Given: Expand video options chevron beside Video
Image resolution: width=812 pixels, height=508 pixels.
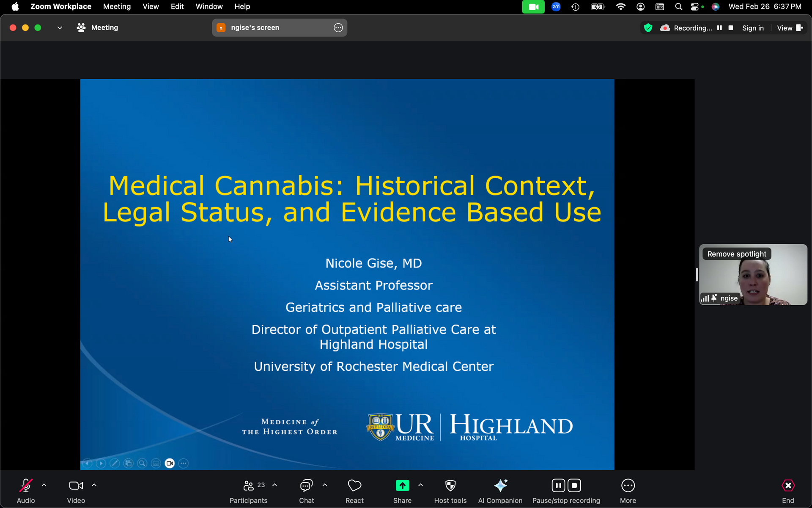Looking at the screenshot, I should click(x=94, y=485).
